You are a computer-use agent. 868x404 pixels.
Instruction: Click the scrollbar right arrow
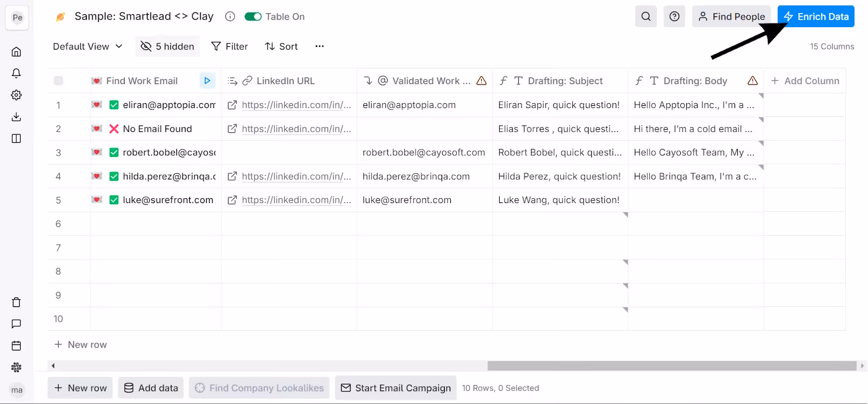(x=862, y=366)
